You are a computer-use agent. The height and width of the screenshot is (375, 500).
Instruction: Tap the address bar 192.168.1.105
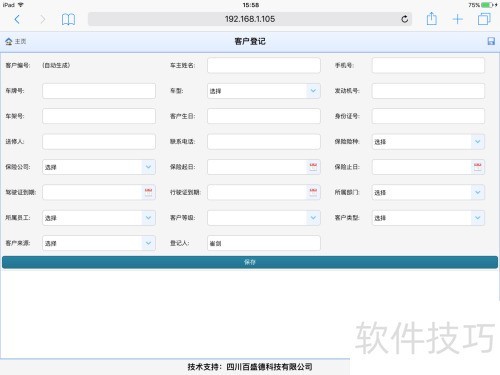point(250,19)
